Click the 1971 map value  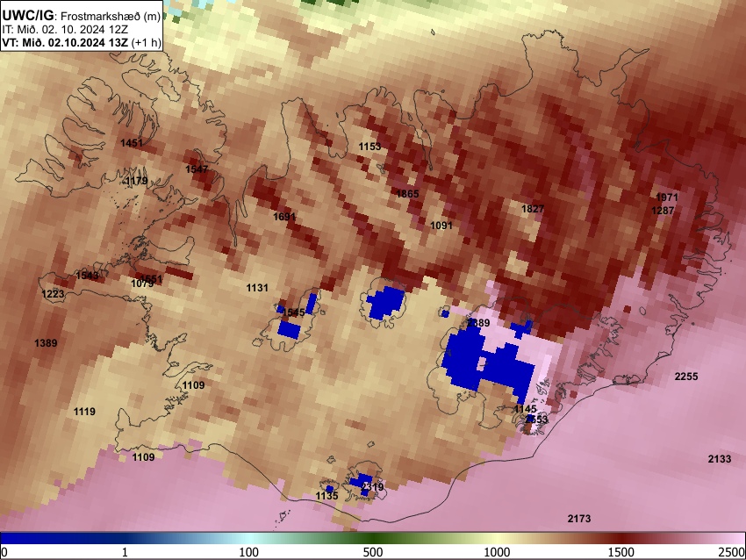point(667,197)
